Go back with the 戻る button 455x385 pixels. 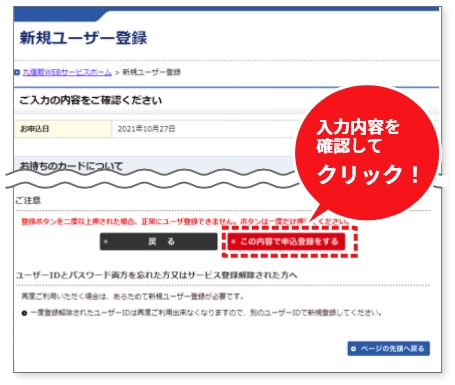[x=159, y=241]
